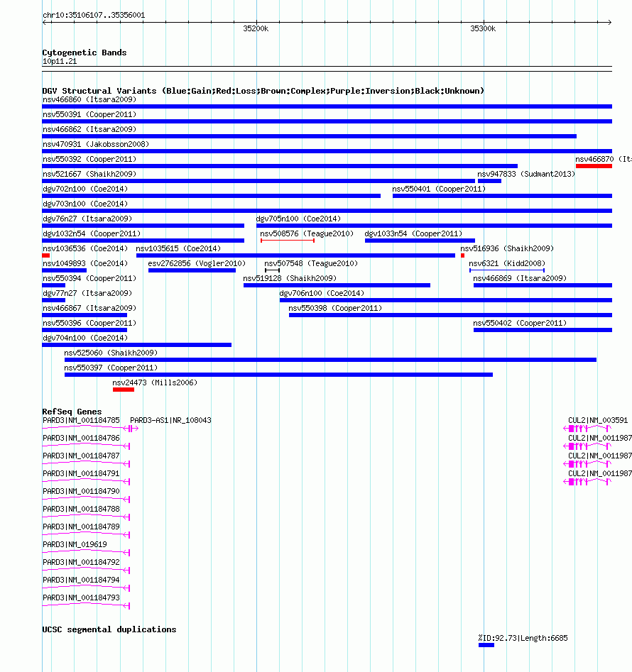Open the dgv703n100 (Coe2014) label
Viewport: 632px width, 672px height.
coord(85,204)
